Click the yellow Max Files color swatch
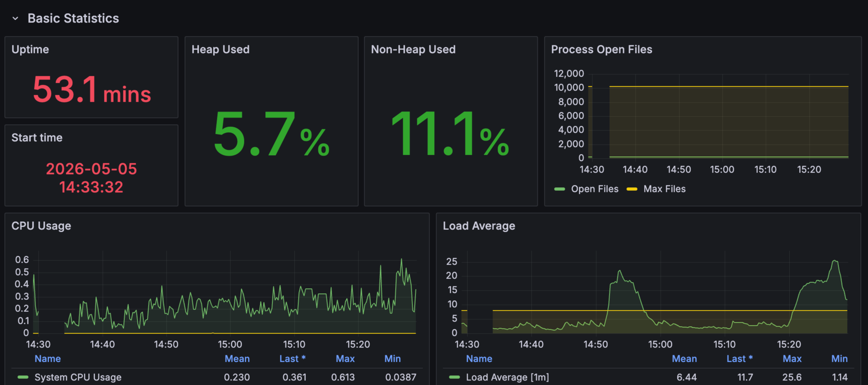Image resolution: width=868 pixels, height=385 pixels. pos(632,189)
